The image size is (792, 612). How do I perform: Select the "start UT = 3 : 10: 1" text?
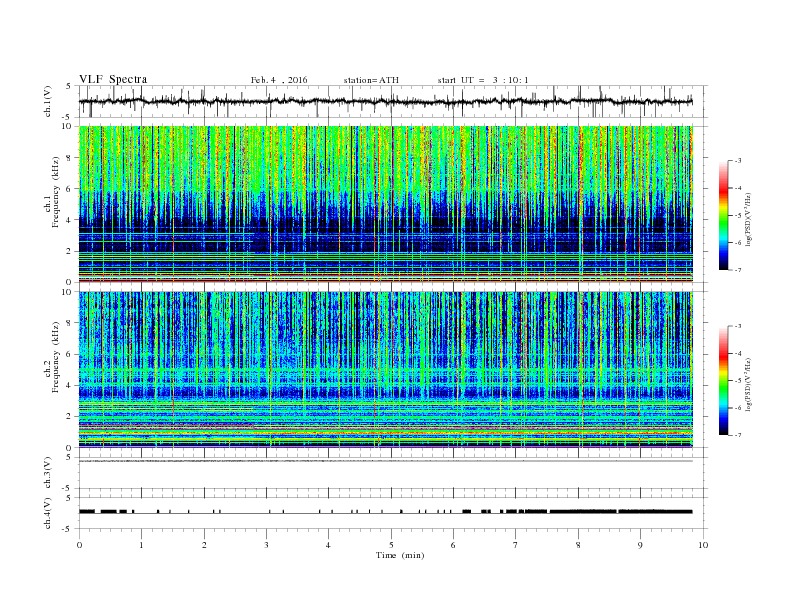coord(483,80)
